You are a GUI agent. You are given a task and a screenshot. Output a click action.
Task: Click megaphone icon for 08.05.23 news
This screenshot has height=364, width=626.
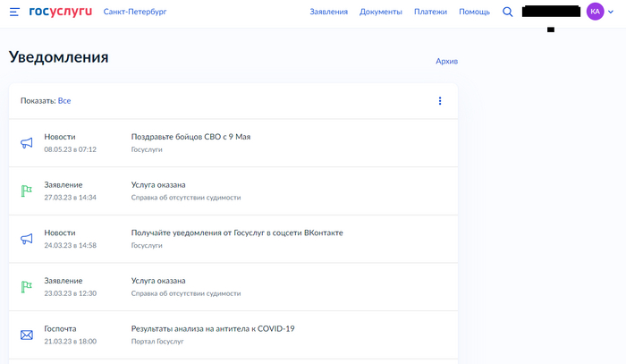click(27, 143)
